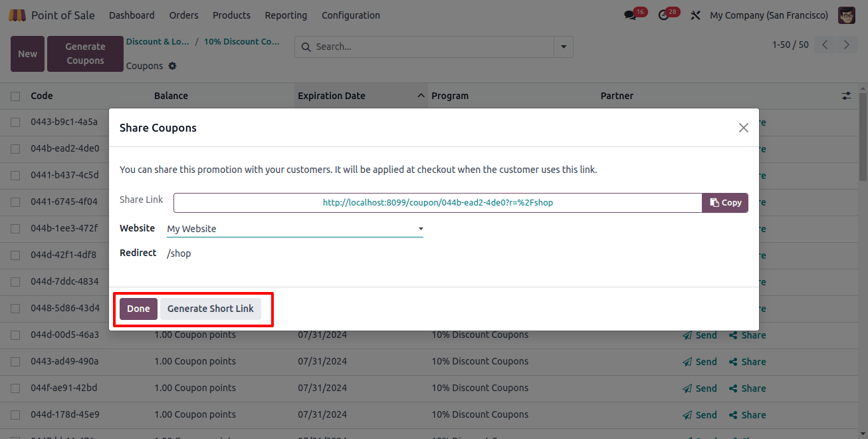Check the box for coupon 0448-5d86-43d4

point(15,309)
